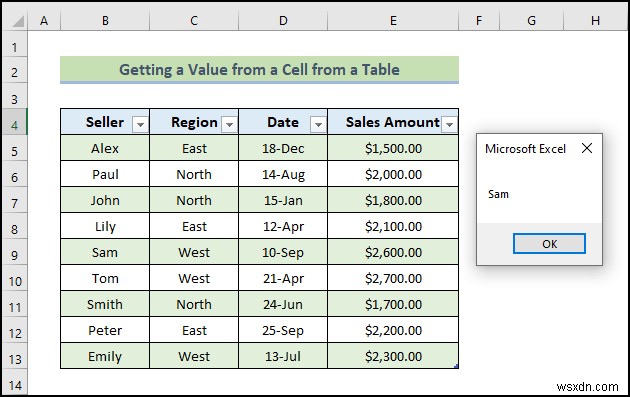Open the Date column filter dropdown
Image resolution: width=630 pixels, height=397 pixels.
point(318,124)
